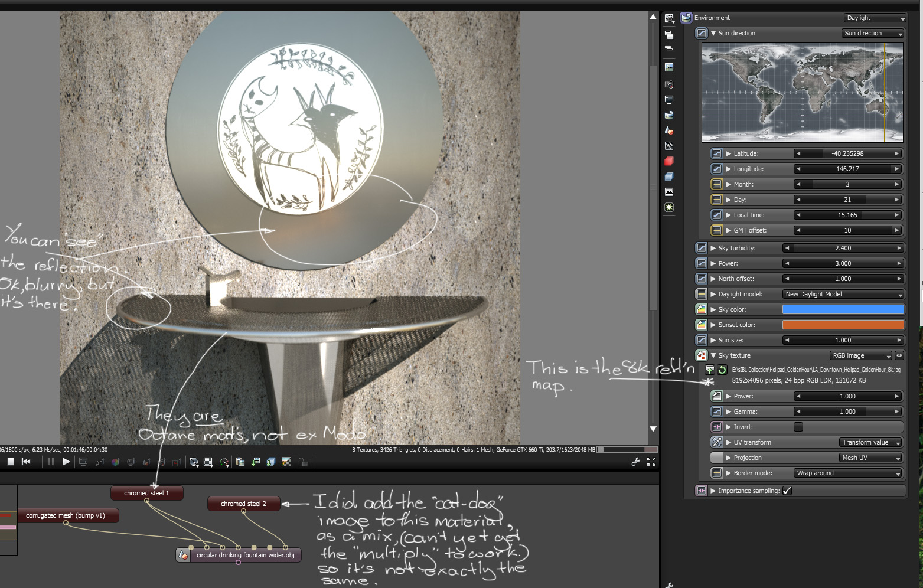
Task: Click the world map sun position picker
Action: click(x=803, y=93)
